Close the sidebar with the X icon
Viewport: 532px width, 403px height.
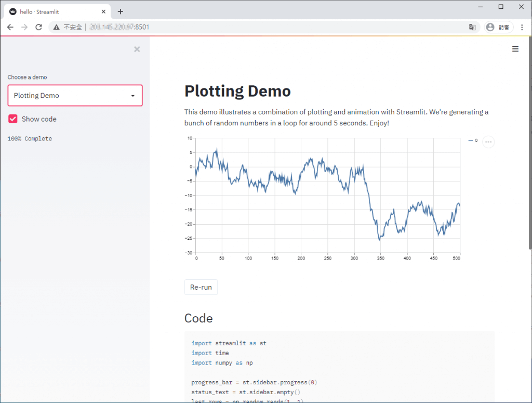(x=137, y=49)
